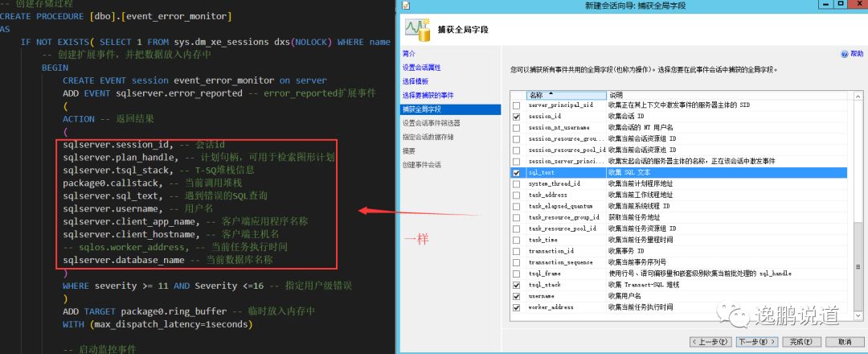Click the ADD TARGET package0.ring_buffer code line
Viewport: 868px width, 354px height.
(x=189, y=311)
